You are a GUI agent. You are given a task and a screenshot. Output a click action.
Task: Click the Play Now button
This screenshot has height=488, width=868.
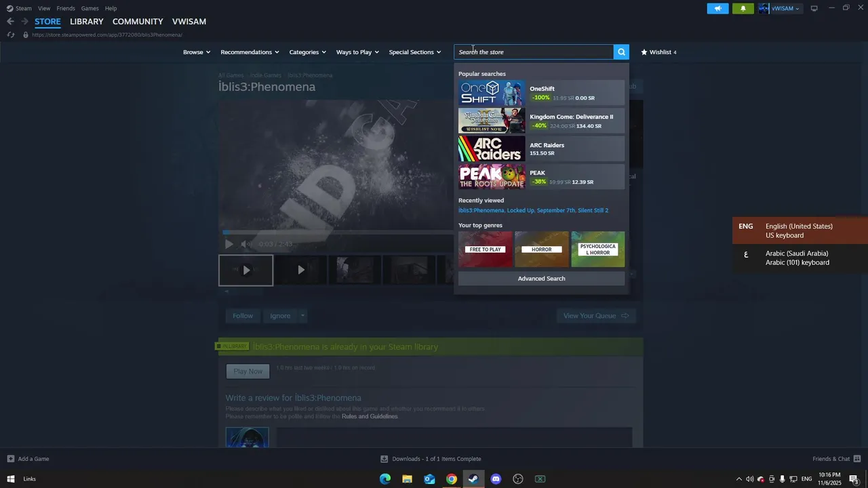(248, 371)
